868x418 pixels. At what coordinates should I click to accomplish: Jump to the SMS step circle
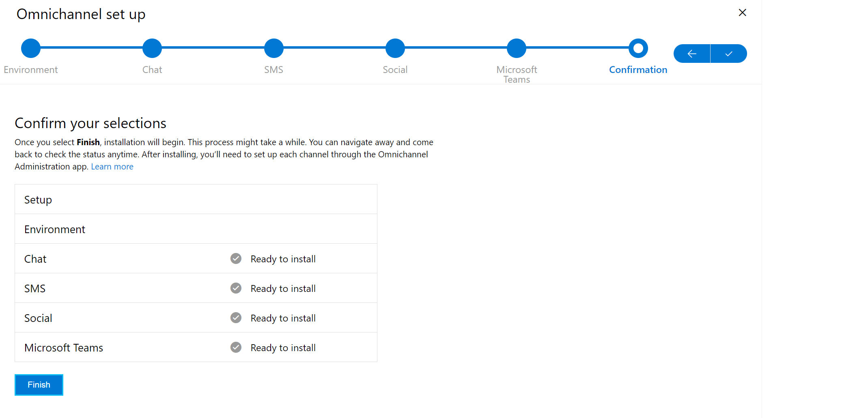274,48
